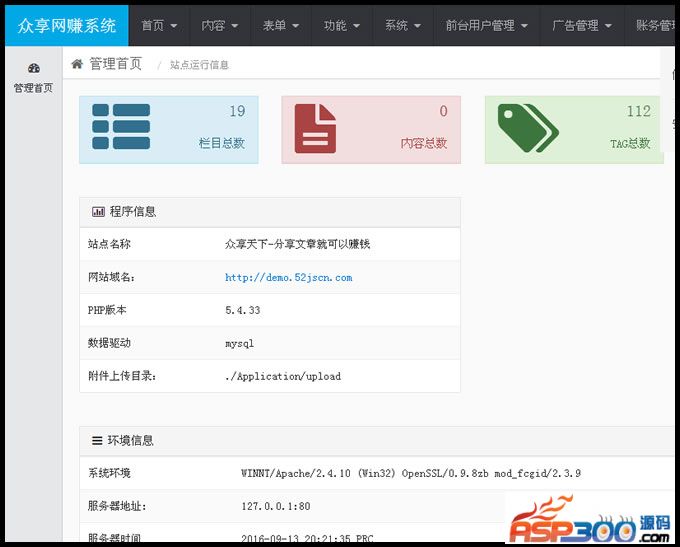Expand the 表单 menu

(281, 26)
